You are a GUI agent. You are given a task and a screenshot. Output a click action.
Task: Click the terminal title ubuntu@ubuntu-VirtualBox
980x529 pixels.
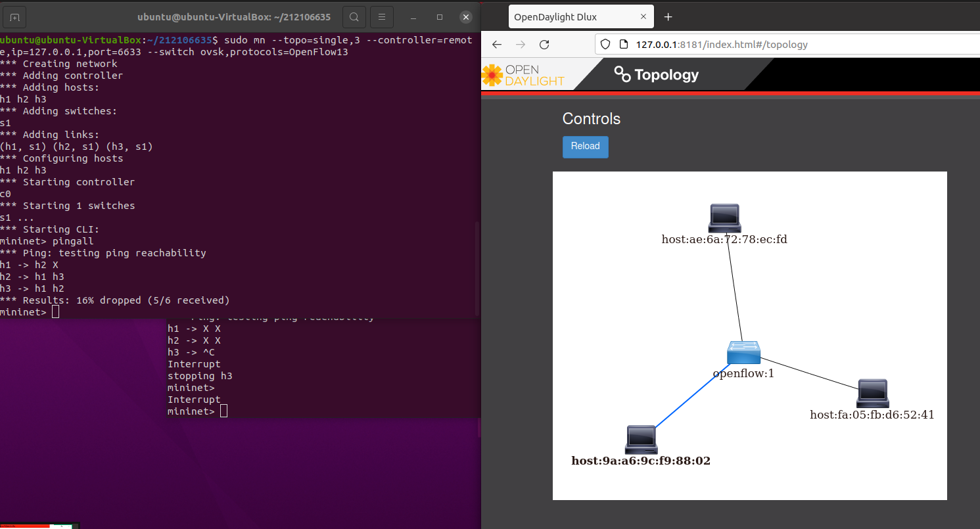pos(234,17)
